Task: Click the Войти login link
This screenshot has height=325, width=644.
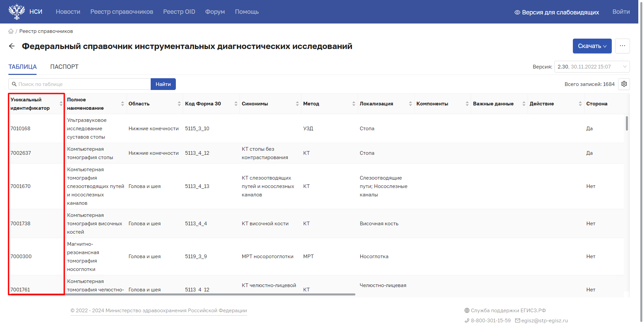Action: tap(621, 12)
